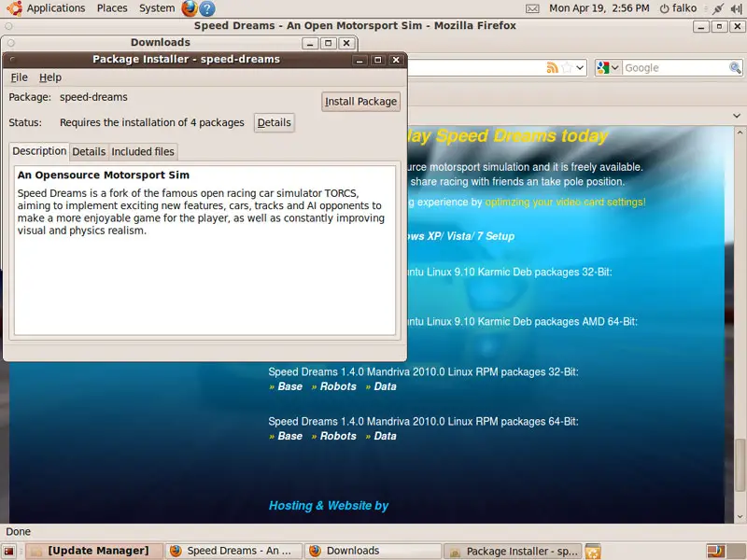This screenshot has height=560, width=747.
Task: Open the Places menu
Action: point(112,8)
